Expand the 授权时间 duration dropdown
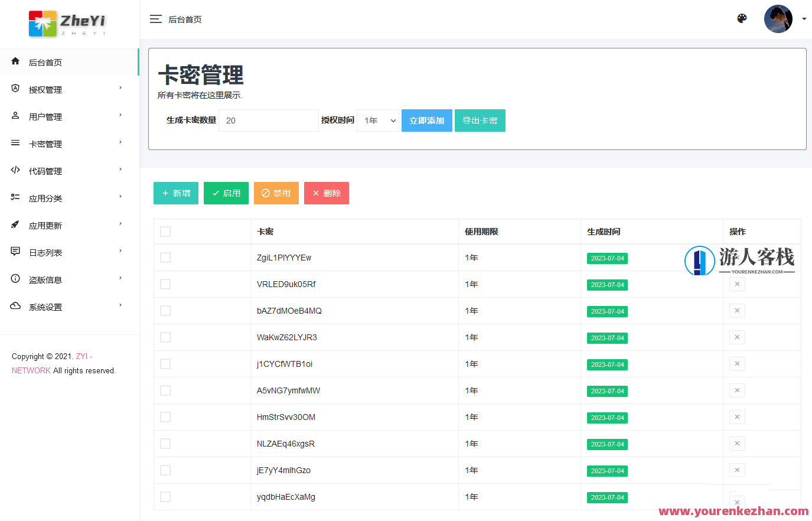This screenshot has height=521, width=812. coord(378,120)
